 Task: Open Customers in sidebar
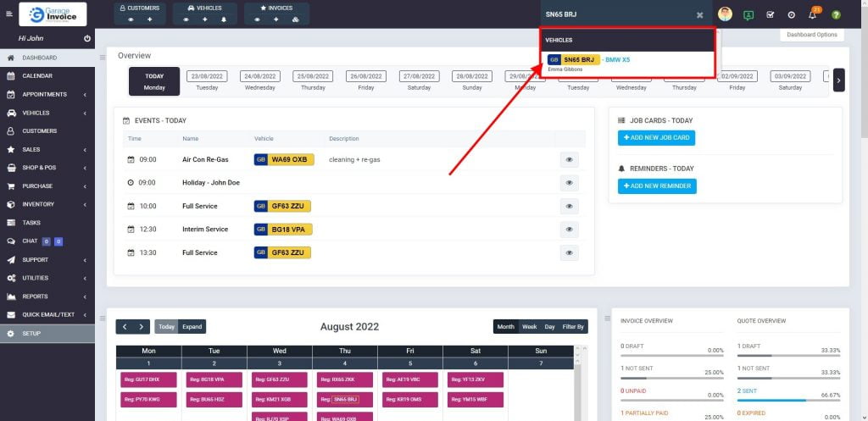point(47,131)
